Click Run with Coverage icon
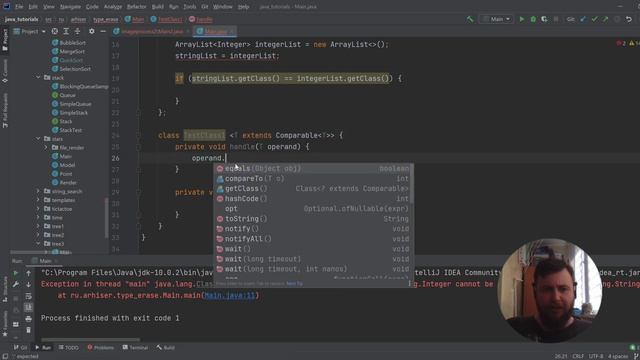 [544, 19]
